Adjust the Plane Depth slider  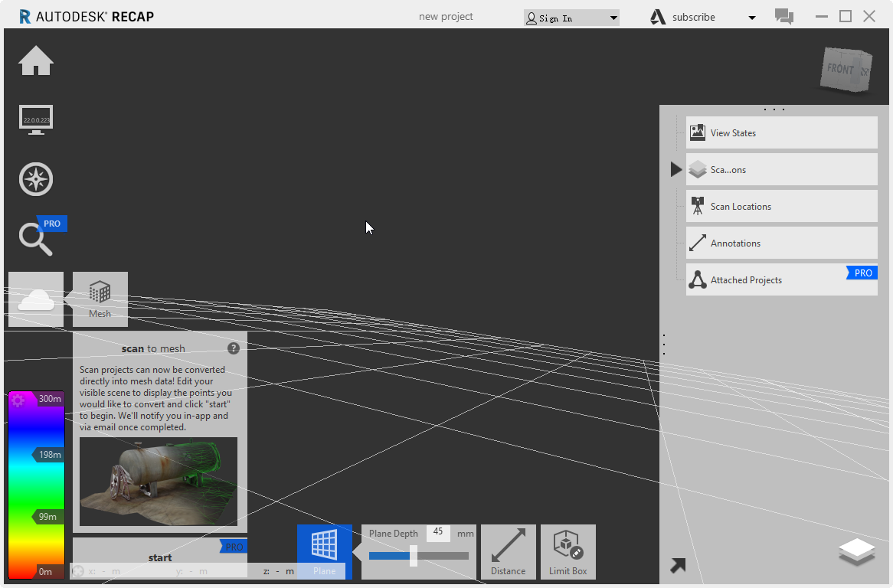pos(413,555)
